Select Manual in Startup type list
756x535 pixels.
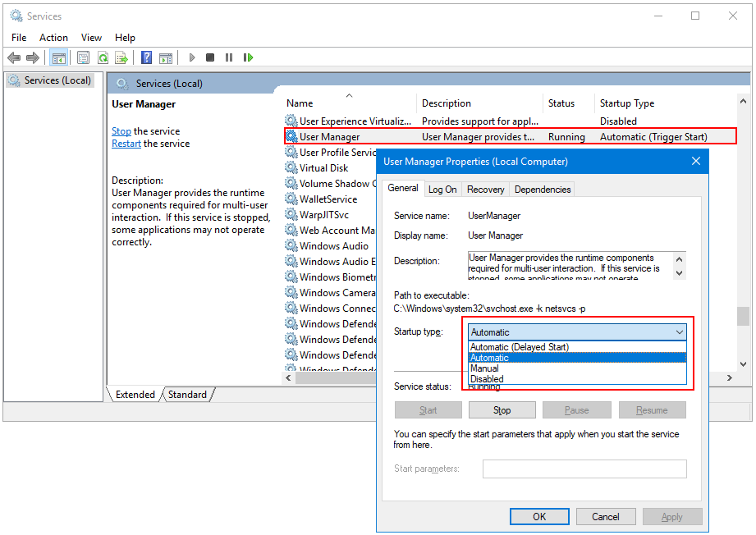484,368
